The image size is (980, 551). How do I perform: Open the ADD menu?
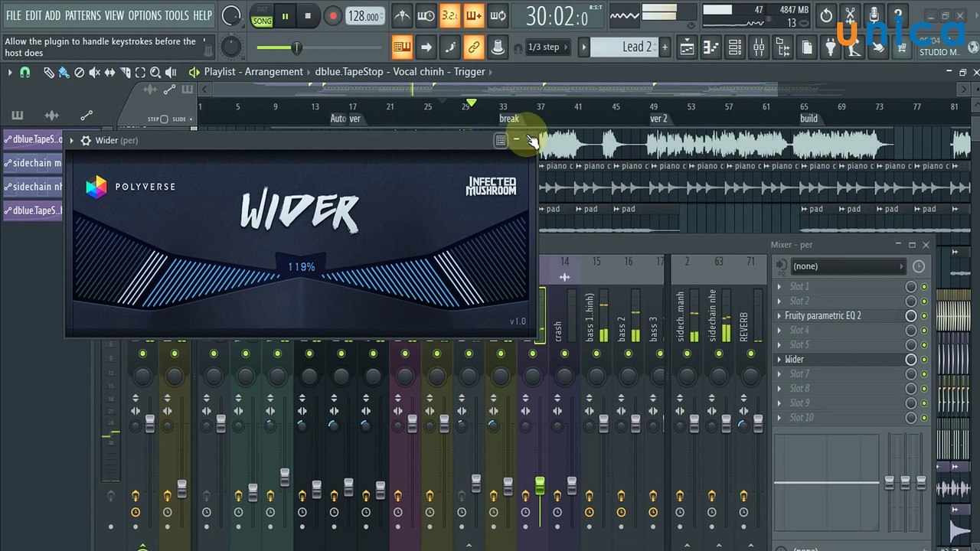[53, 15]
